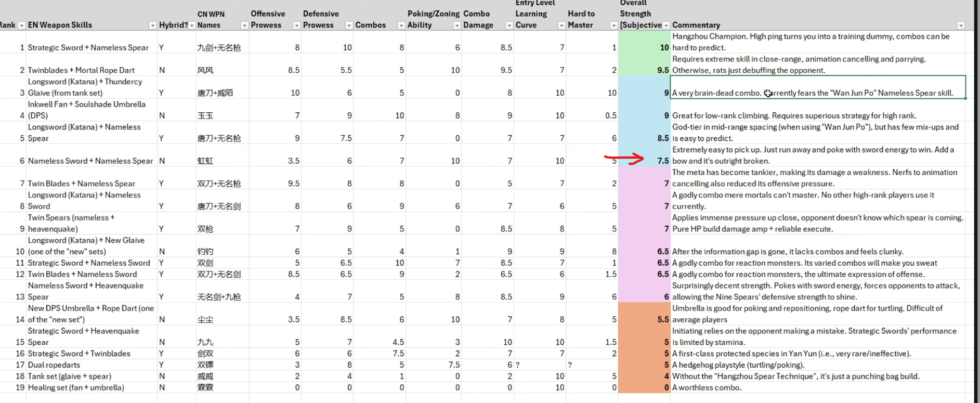Viewport: 980px width, 403px height.
Task: Select the 'Requires extreme skill in close-range' commentary
Action: click(818, 64)
